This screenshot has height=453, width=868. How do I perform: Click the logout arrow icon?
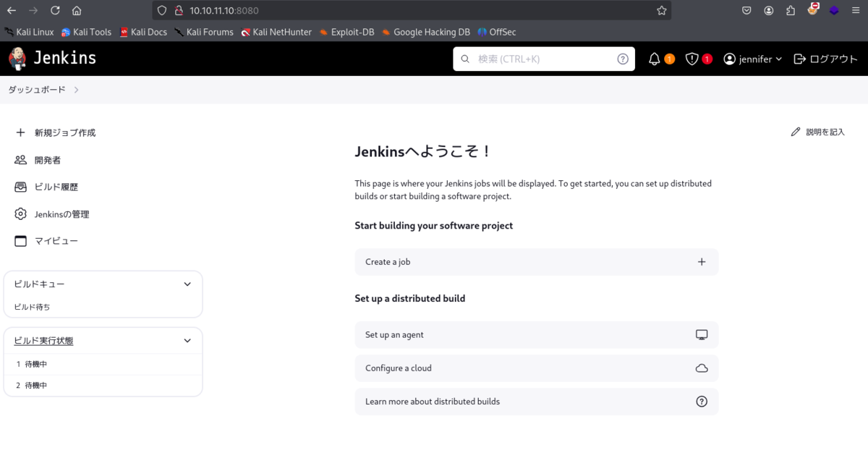coord(799,59)
